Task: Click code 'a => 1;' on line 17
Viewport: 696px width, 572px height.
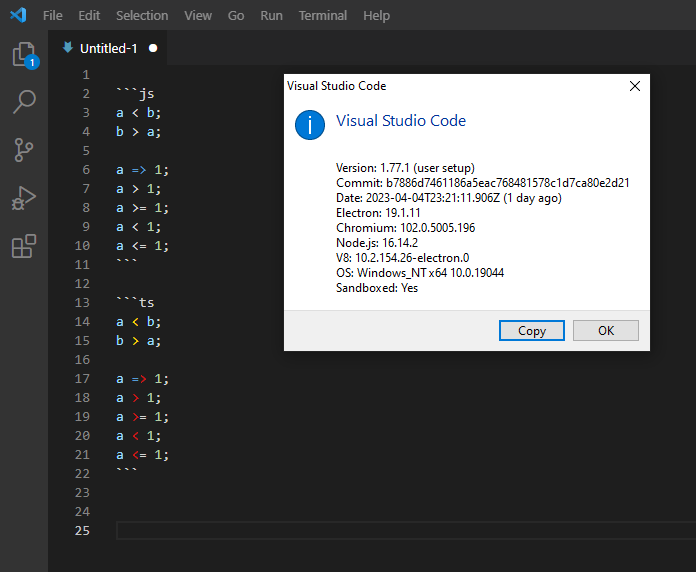Action: 142,379
